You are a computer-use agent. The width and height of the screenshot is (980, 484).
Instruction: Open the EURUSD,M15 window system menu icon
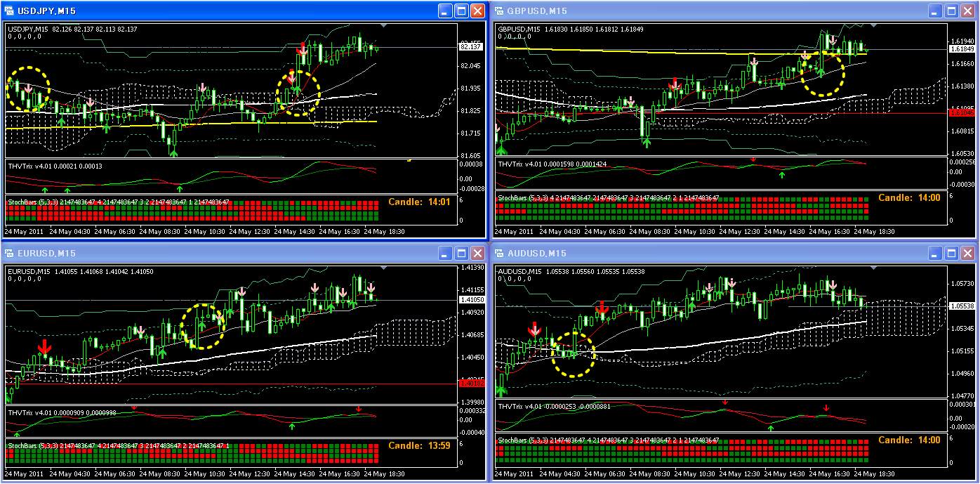(x=11, y=253)
